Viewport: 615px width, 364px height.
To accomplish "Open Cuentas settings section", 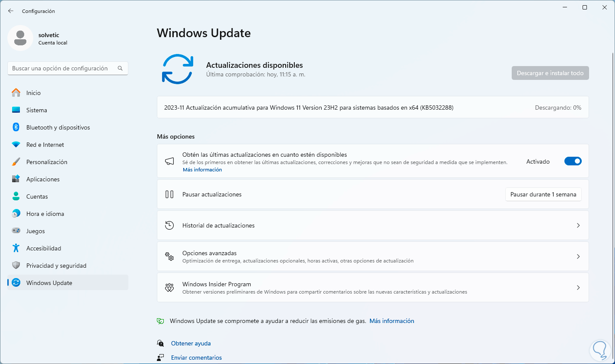I will (x=68, y=196).
